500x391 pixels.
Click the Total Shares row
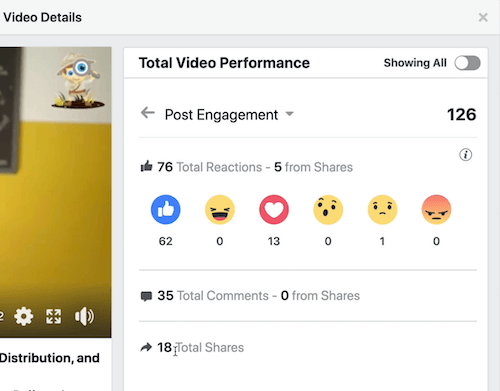pos(308,348)
